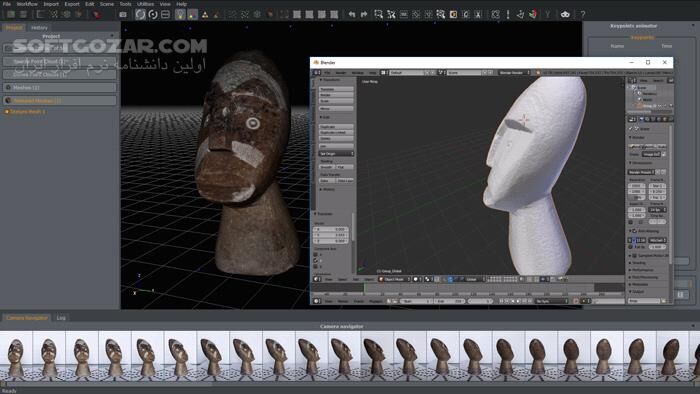
Task: Open the Scene menu
Action: [107, 4]
